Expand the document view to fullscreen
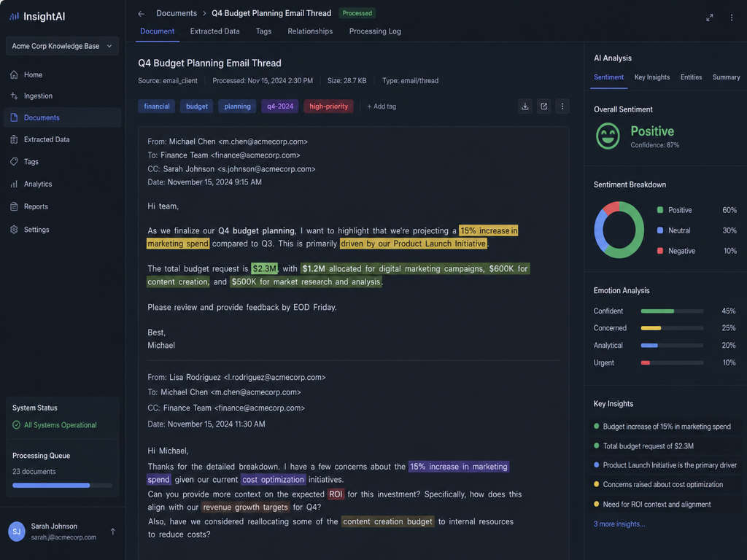Screen dimensions: 747x560 pyautogui.click(x=709, y=17)
